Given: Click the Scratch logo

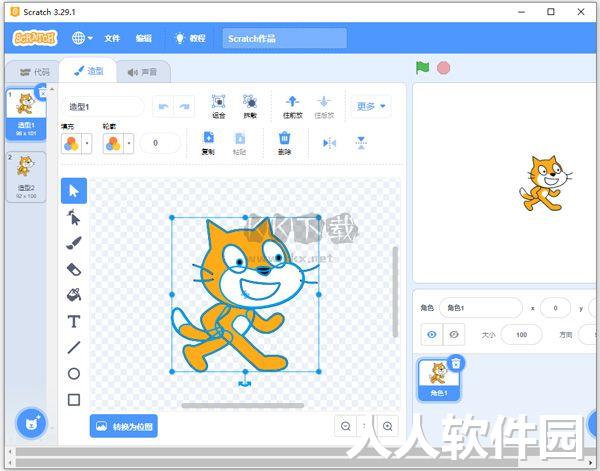Looking at the screenshot, I should (x=35, y=38).
